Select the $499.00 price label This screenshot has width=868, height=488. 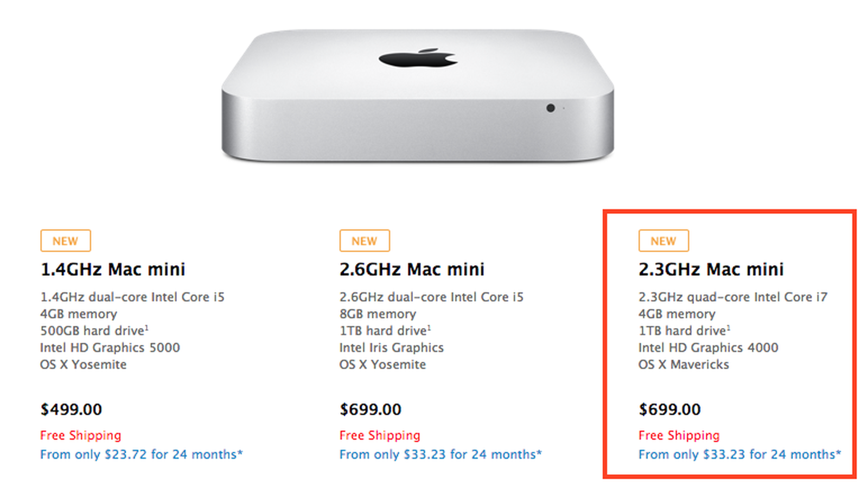coord(71,409)
